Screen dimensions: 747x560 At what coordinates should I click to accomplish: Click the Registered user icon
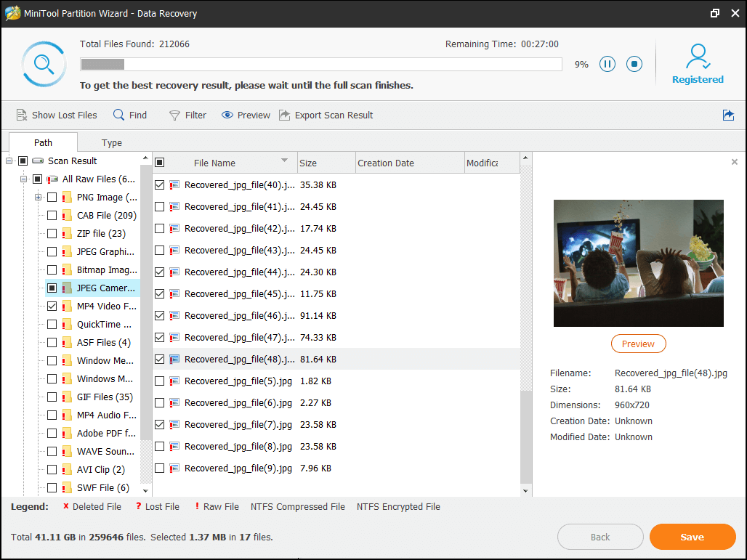tap(698, 57)
